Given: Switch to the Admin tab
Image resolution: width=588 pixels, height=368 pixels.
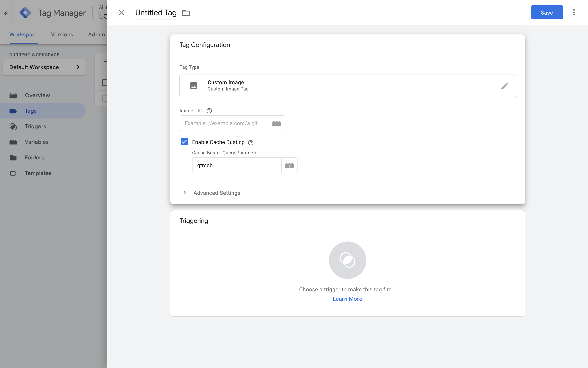Looking at the screenshot, I should coord(96,35).
